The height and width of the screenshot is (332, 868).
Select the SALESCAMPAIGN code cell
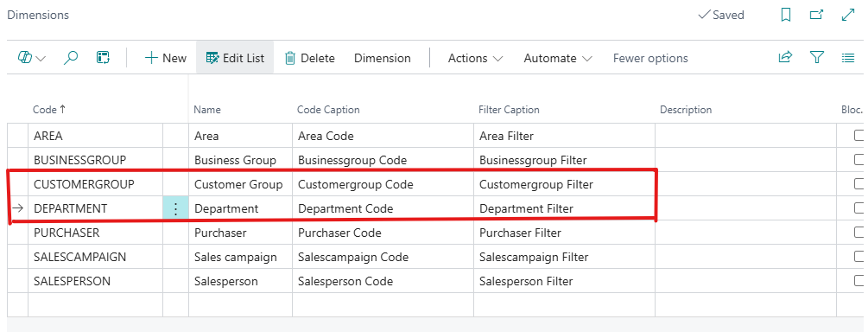(95, 257)
